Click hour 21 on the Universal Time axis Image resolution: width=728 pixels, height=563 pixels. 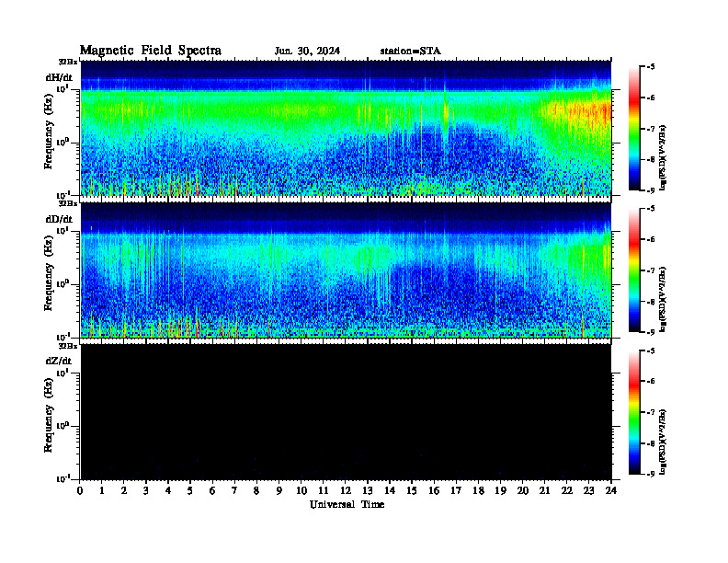pyautogui.click(x=544, y=491)
